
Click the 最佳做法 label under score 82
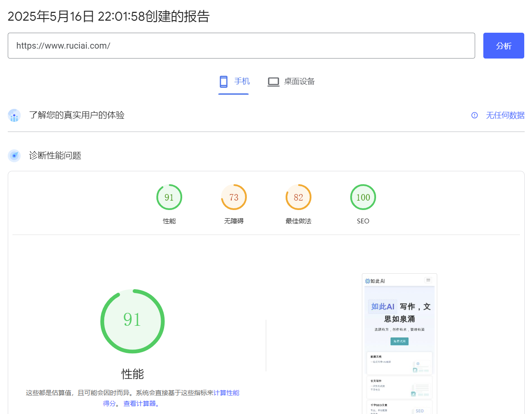point(299,221)
